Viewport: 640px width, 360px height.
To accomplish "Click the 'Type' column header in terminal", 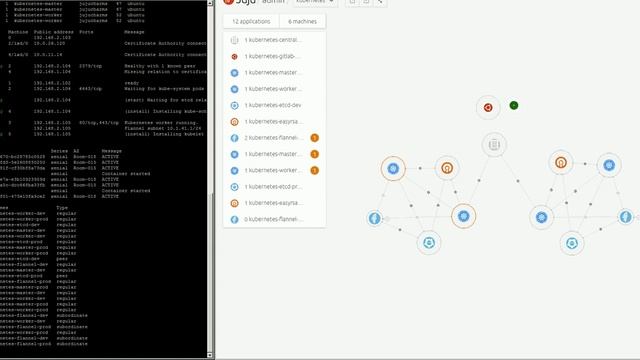I will 62,208.
